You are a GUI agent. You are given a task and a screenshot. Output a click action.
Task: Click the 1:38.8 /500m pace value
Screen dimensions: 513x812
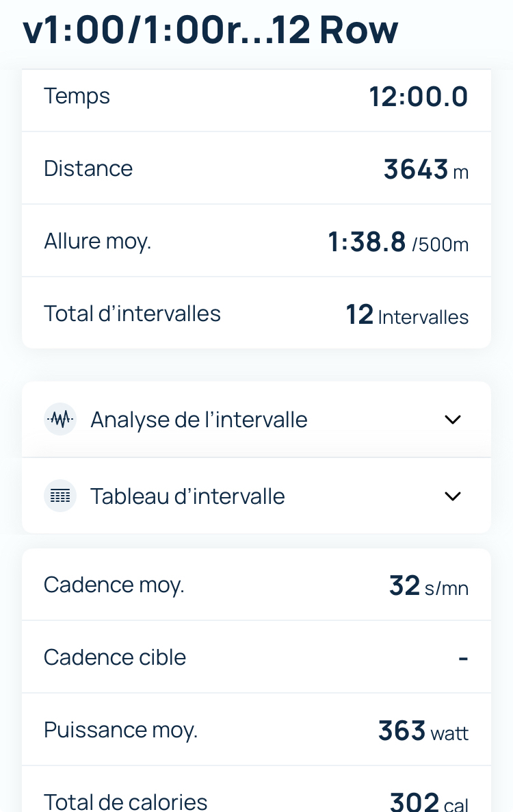coord(398,242)
